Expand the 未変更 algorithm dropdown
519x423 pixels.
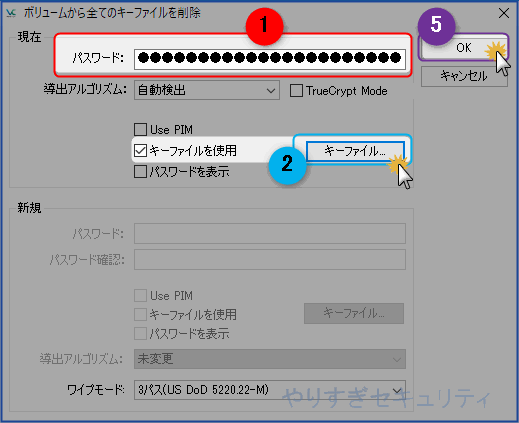point(270,359)
